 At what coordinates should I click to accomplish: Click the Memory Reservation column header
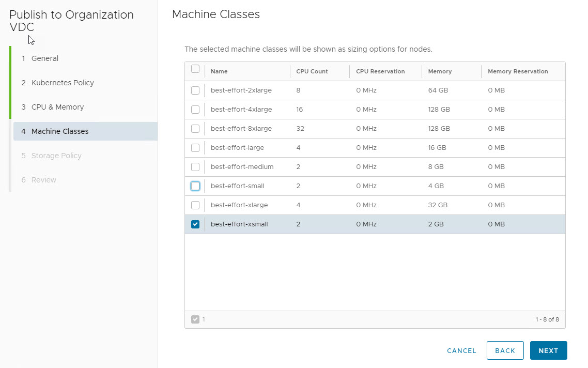pos(518,71)
